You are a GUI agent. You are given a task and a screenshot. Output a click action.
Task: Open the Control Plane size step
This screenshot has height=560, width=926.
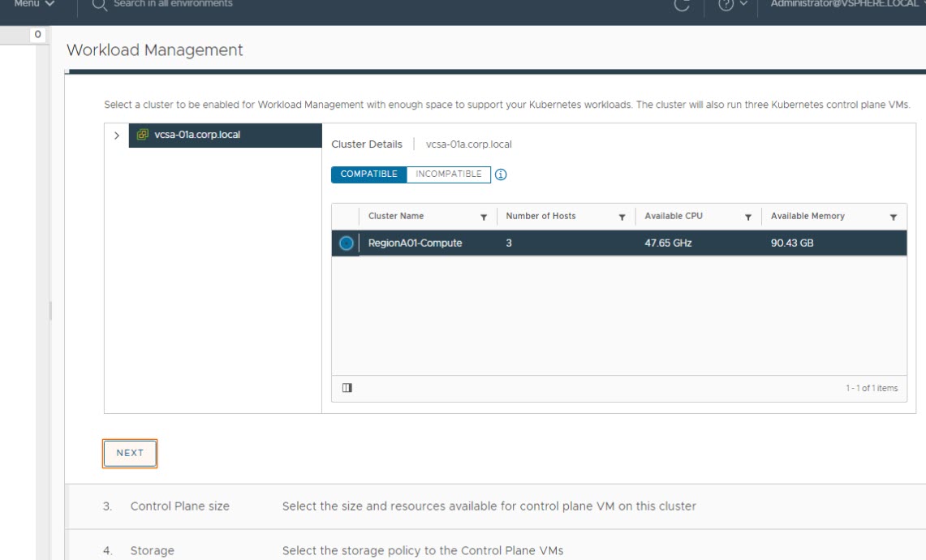click(x=179, y=506)
